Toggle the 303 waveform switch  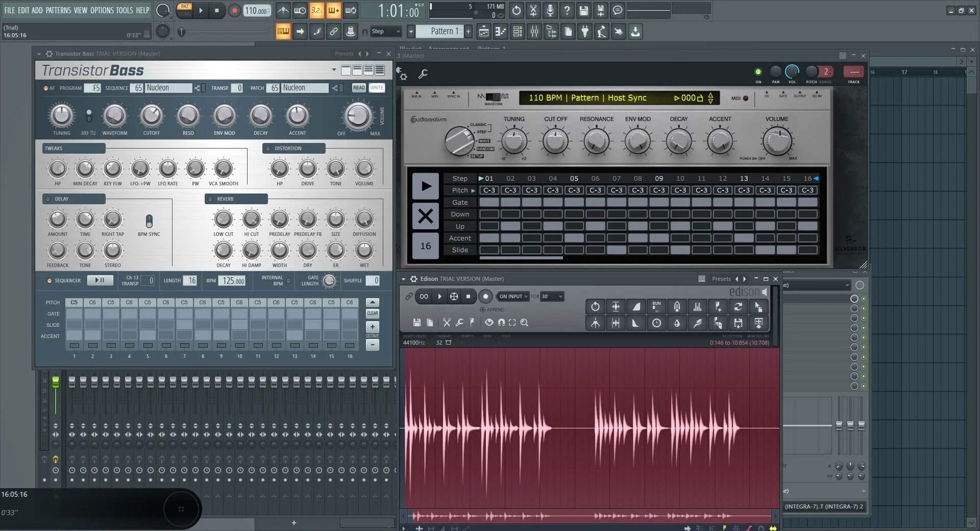pyautogui.click(x=89, y=115)
